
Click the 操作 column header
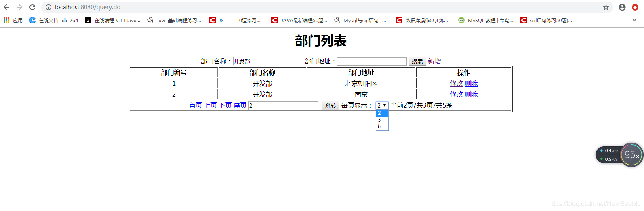click(x=464, y=72)
